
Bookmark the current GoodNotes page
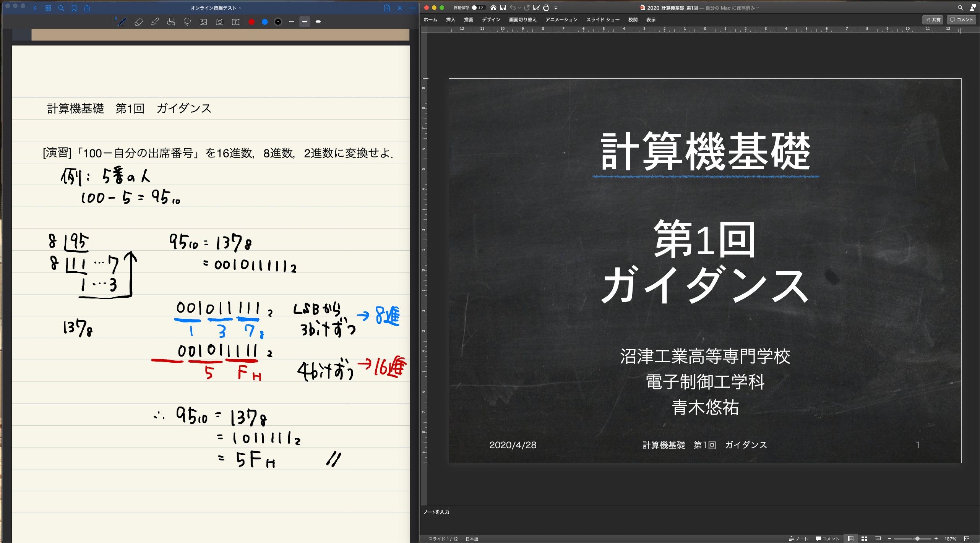point(74,8)
